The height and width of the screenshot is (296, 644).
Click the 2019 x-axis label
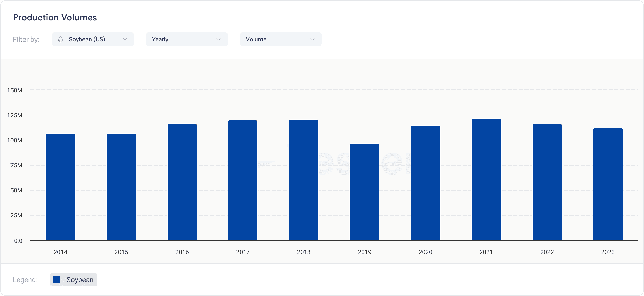[x=364, y=252]
